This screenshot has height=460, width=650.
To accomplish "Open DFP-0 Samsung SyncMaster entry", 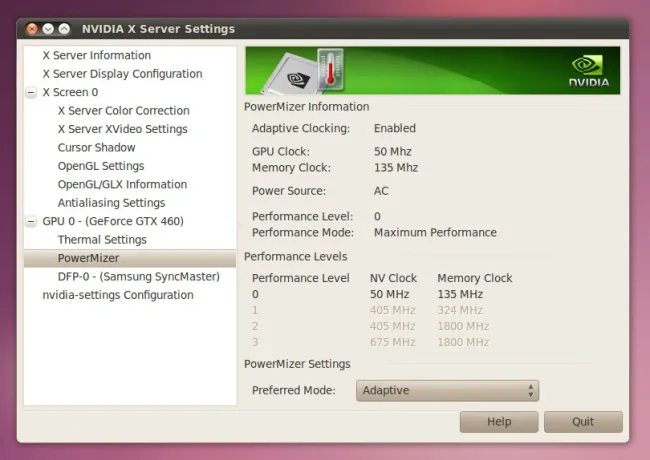I will pyautogui.click(x=139, y=276).
